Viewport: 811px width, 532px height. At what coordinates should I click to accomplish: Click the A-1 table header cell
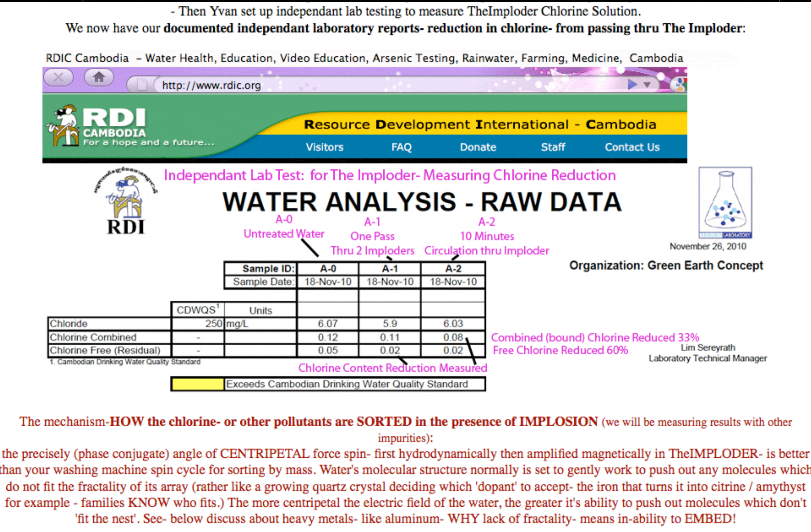tap(390, 269)
